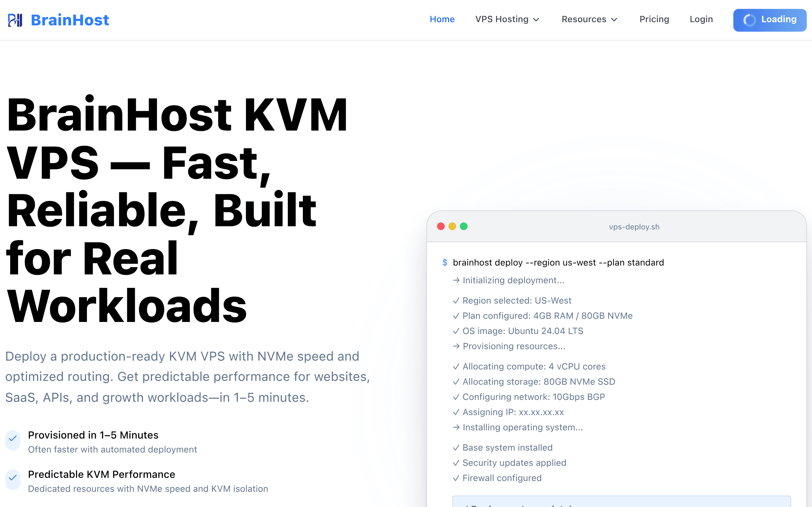Click the yellow dot in terminal window

pos(452,226)
